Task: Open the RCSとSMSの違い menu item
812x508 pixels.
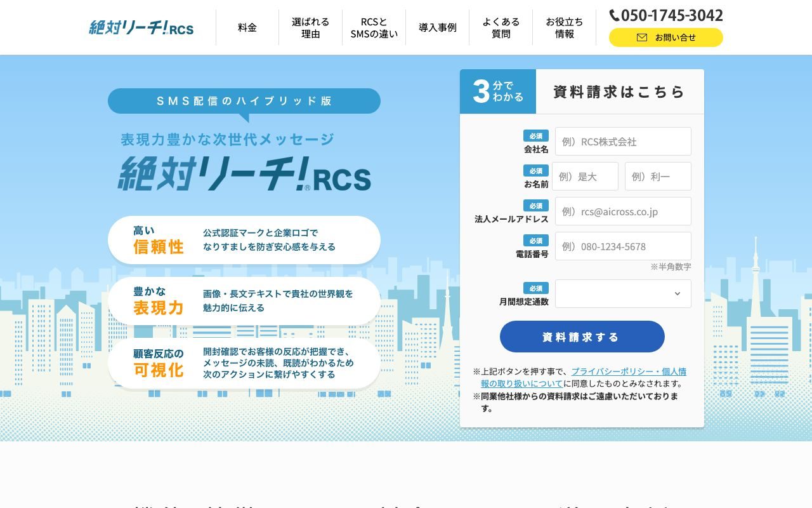Action: tap(374, 27)
